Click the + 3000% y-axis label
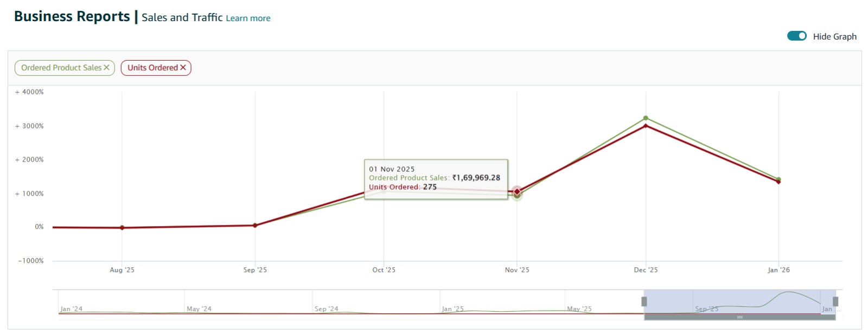This screenshot has width=868, height=335. coord(29,126)
